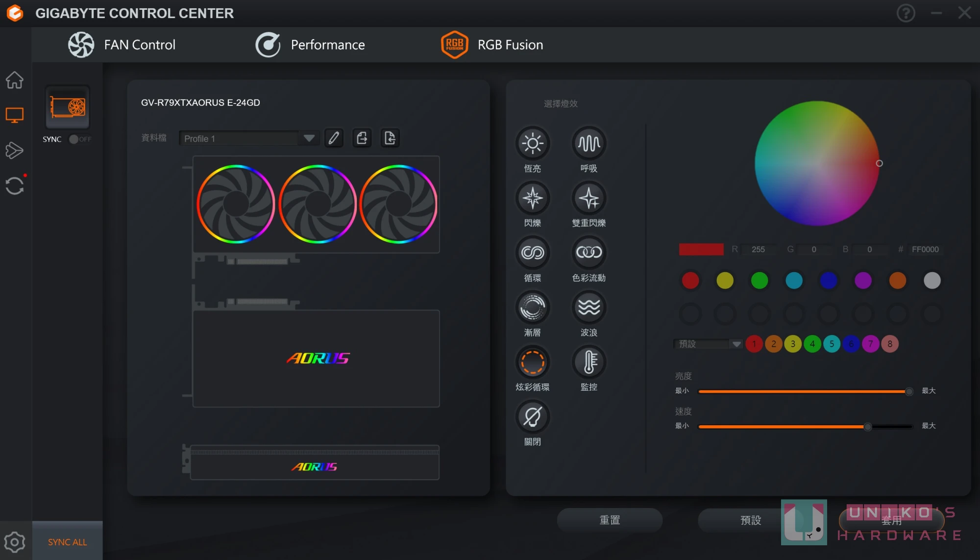Turn lighting off with 關閉 icon
This screenshot has width=980, height=560.
(533, 417)
